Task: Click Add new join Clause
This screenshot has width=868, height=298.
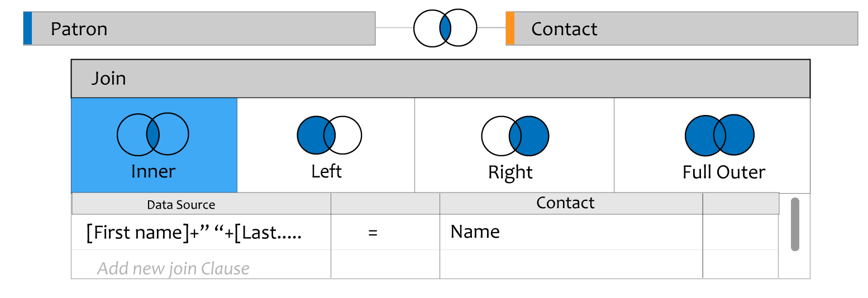Action: point(173,268)
